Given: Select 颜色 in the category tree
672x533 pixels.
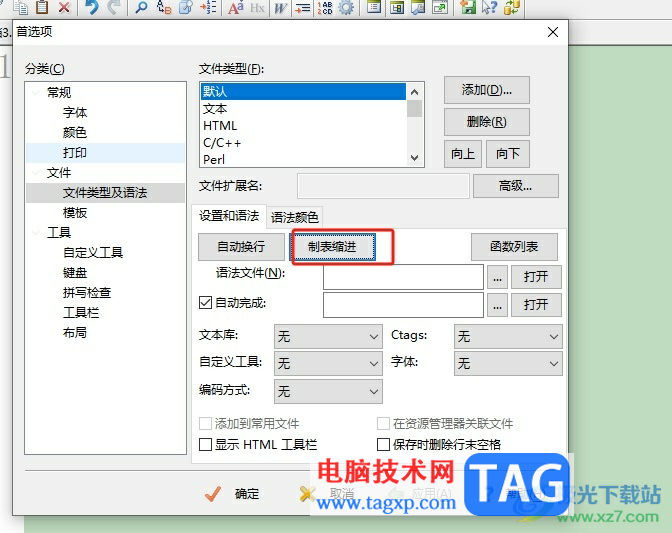Looking at the screenshot, I should [75, 132].
